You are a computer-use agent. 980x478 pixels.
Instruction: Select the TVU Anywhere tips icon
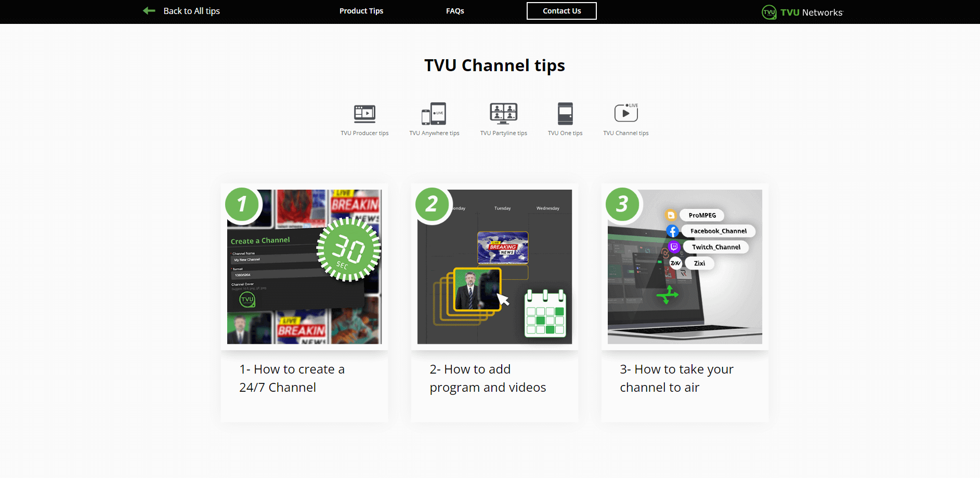click(x=434, y=113)
